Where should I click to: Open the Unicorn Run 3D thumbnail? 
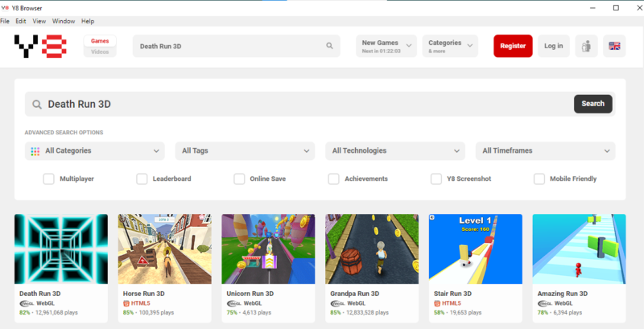268,249
